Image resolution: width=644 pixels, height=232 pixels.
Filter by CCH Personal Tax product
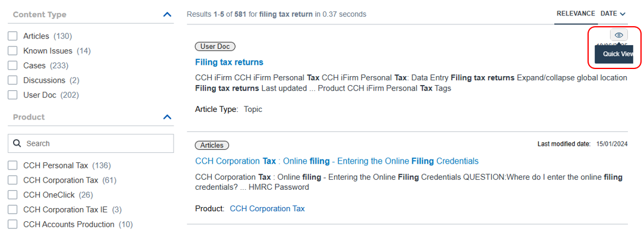[12, 165]
